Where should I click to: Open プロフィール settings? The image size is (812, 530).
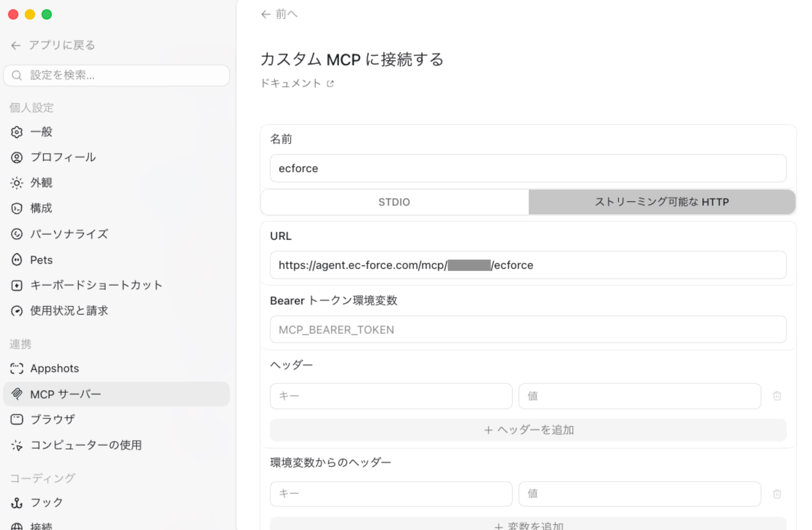[x=116, y=157]
